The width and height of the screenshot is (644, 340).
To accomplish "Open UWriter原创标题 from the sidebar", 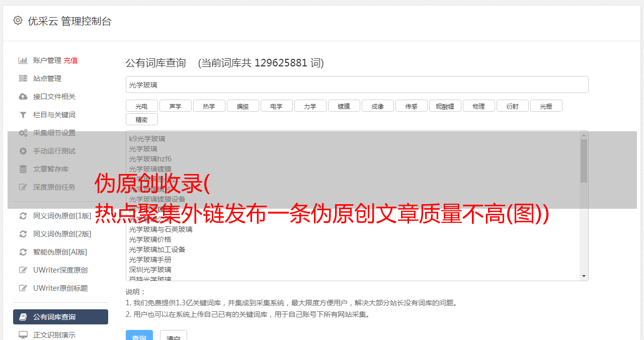I will pyautogui.click(x=60, y=288).
